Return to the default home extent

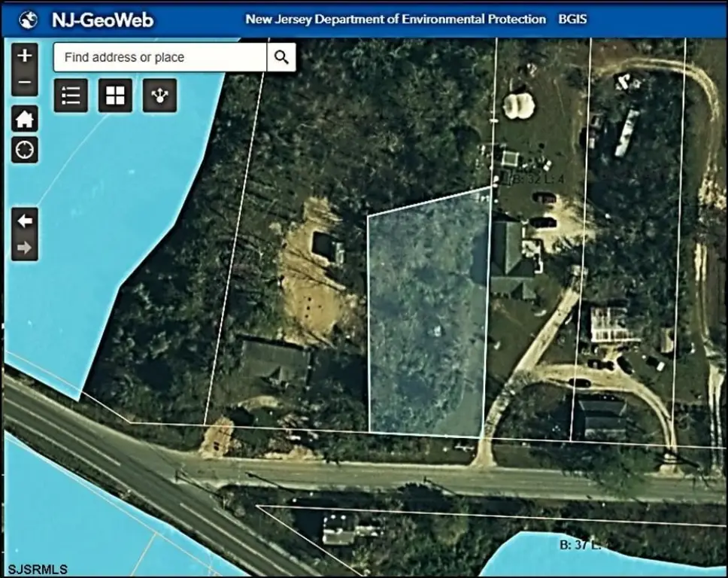click(x=25, y=119)
